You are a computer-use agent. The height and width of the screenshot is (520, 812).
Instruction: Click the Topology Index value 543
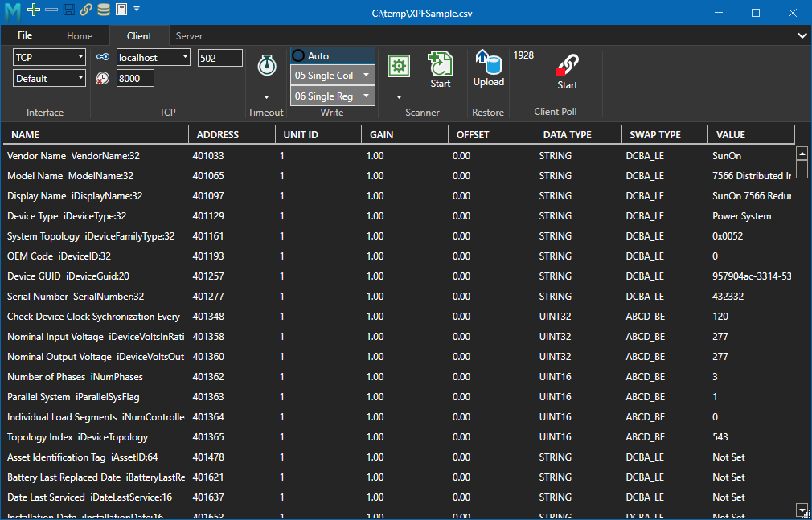click(720, 437)
